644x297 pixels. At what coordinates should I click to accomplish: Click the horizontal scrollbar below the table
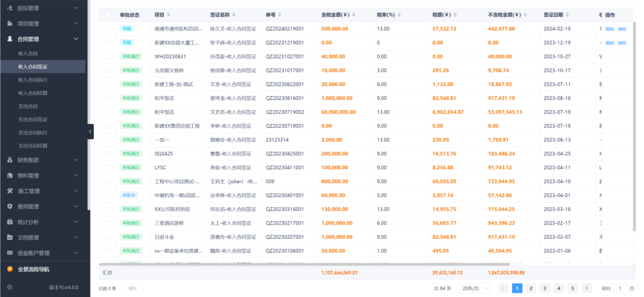(304, 262)
